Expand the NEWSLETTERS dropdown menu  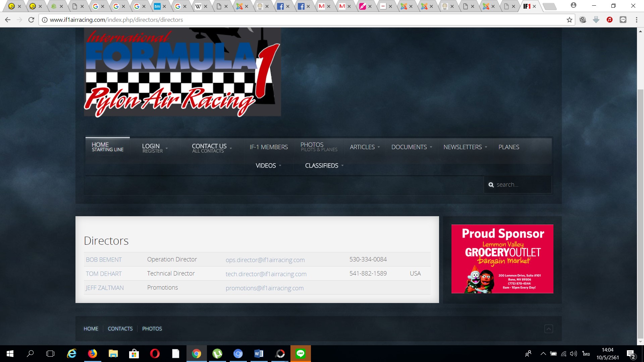[465, 147]
